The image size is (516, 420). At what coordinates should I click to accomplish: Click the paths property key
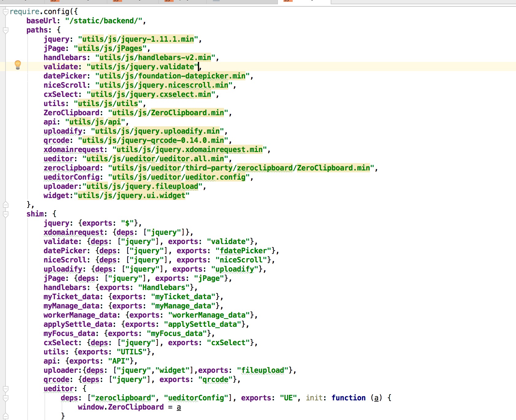(x=37, y=30)
